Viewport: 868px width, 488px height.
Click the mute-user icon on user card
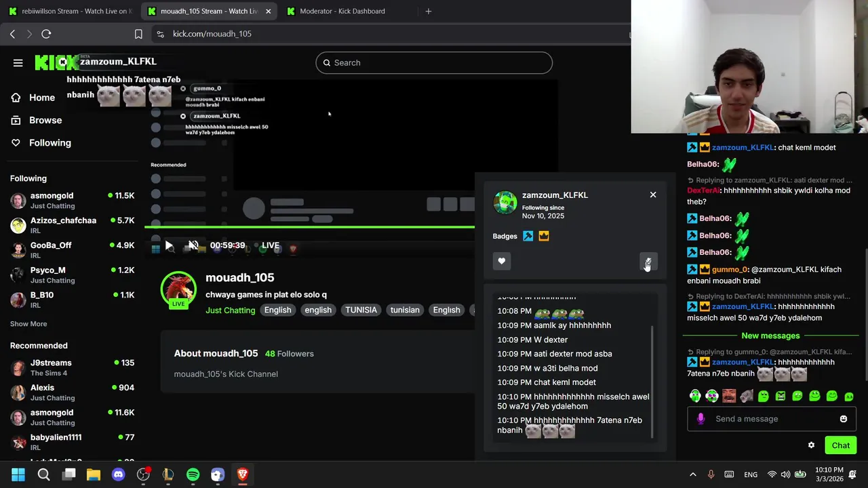[648, 261]
